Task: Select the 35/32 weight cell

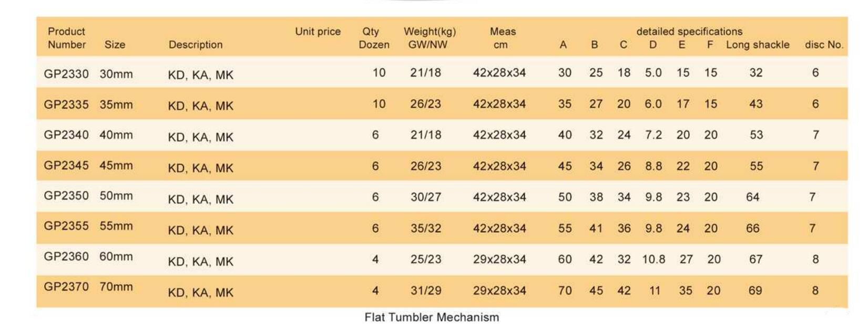Action: coord(426,228)
